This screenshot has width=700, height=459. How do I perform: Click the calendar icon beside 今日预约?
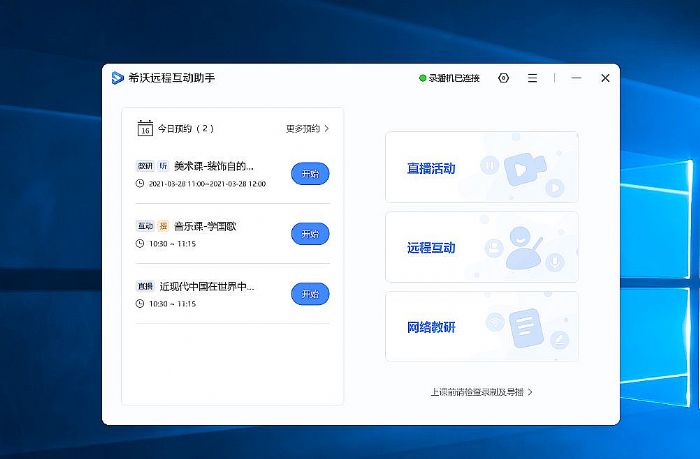[x=145, y=128]
